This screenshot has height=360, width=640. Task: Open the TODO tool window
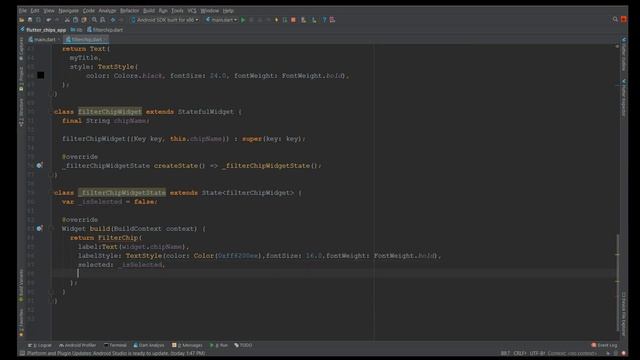tap(243, 345)
